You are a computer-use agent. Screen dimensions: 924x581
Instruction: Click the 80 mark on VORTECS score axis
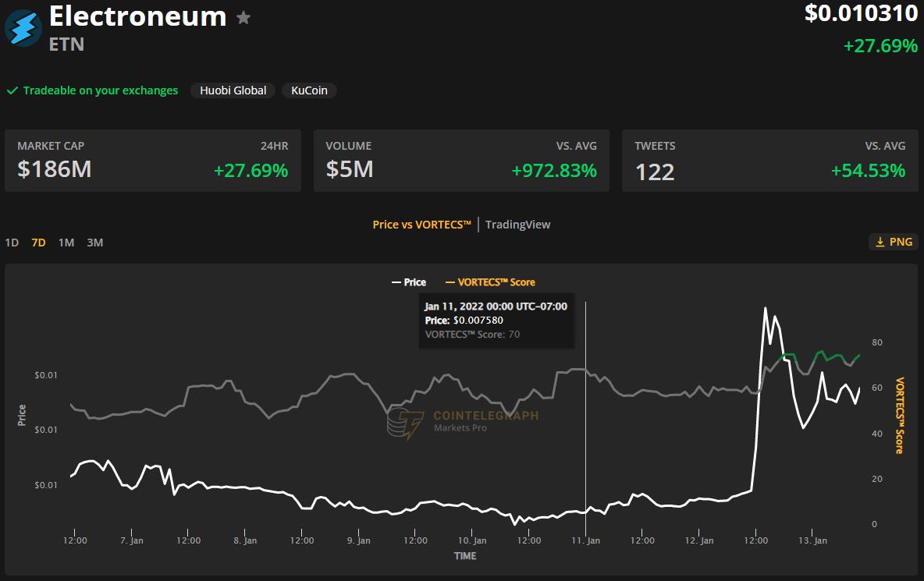point(877,342)
